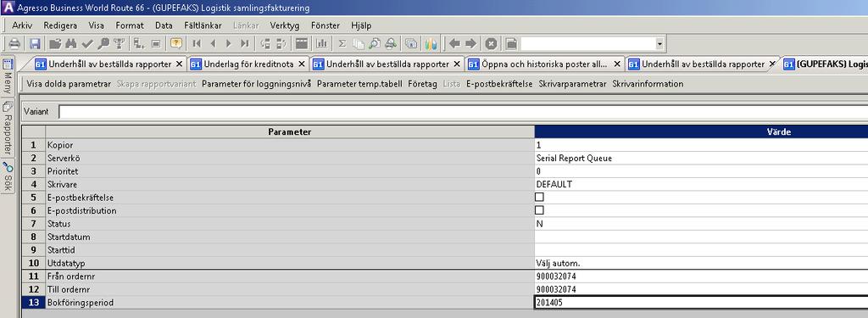Click the Sigma sum toolbar icon
The width and height of the screenshot is (868, 318).
(x=342, y=44)
